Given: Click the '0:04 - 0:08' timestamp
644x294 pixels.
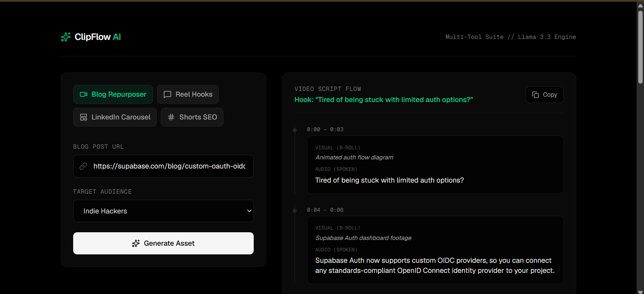Looking at the screenshot, I should [x=325, y=210].
